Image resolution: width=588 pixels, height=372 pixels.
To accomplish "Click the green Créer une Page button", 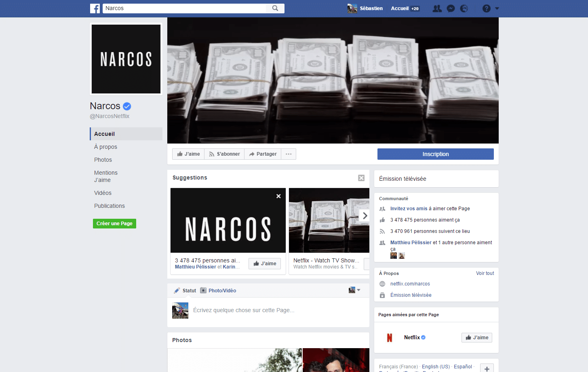I will [x=114, y=224].
